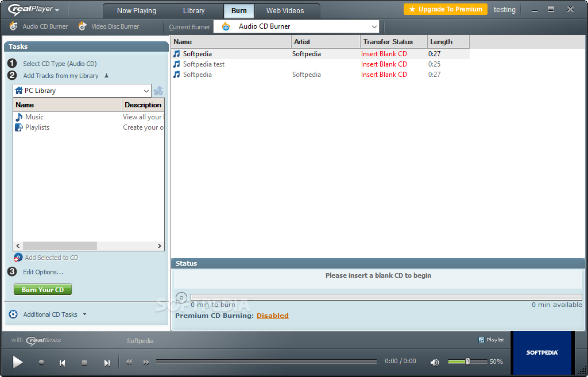The height and width of the screenshot is (377, 588).
Task: Click the disc icon in Status panel
Action: coord(181,298)
